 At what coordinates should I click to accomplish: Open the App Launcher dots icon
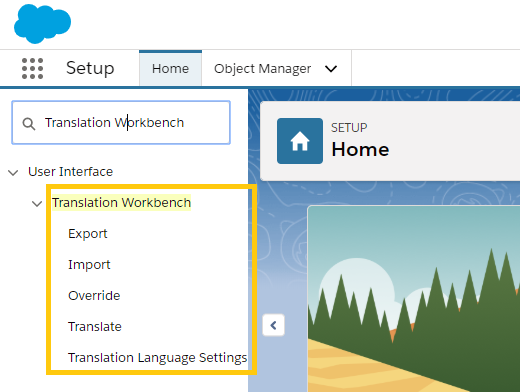[32, 68]
